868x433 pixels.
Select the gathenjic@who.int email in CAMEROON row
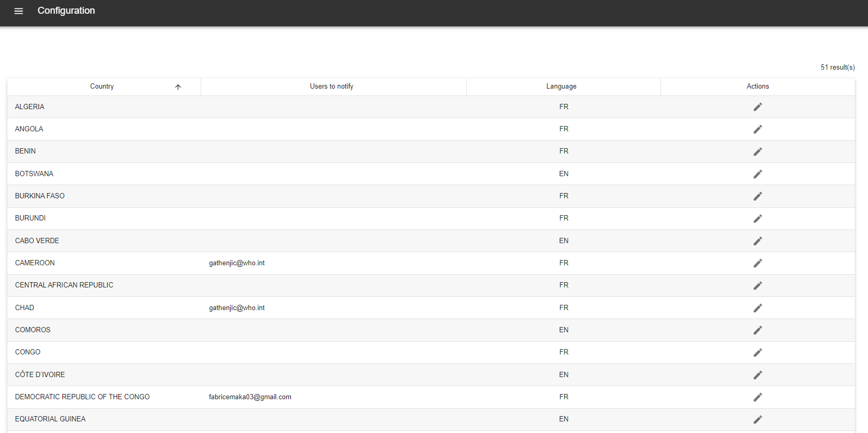tap(237, 263)
